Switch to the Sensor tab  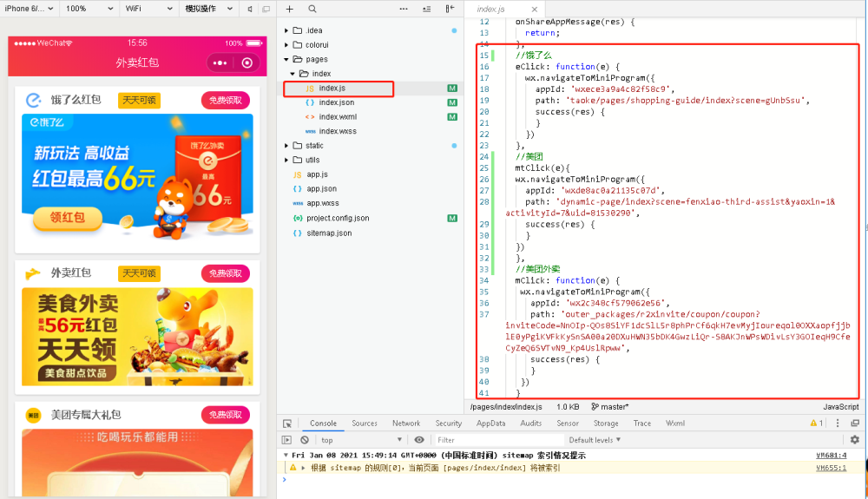coord(568,423)
